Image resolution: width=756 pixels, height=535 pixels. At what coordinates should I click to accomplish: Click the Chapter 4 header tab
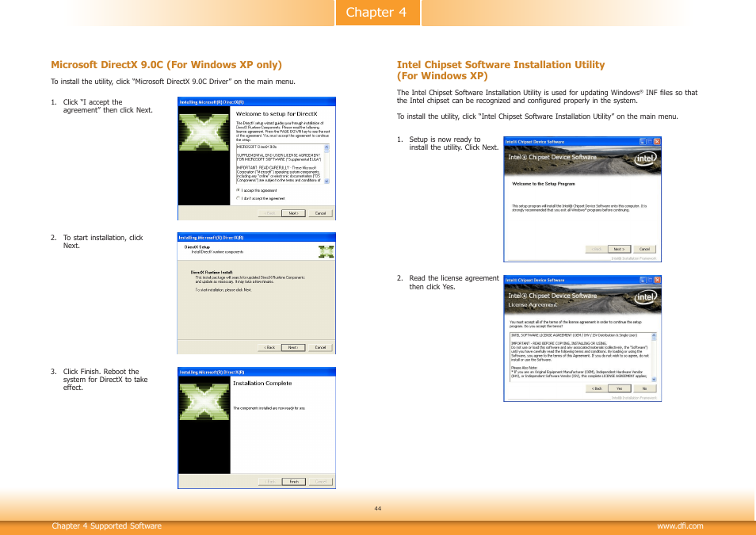(377, 12)
